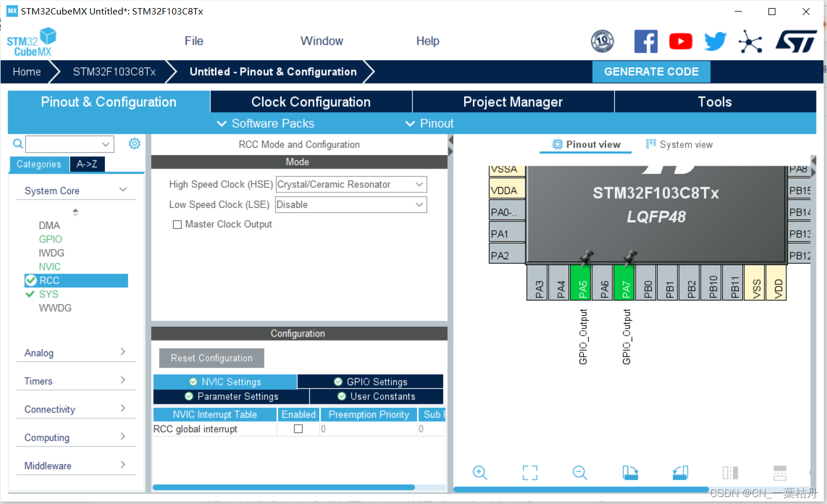The image size is (827, 504).
Task: Open the category settings gear icon
Action: [x=134, y=144]
